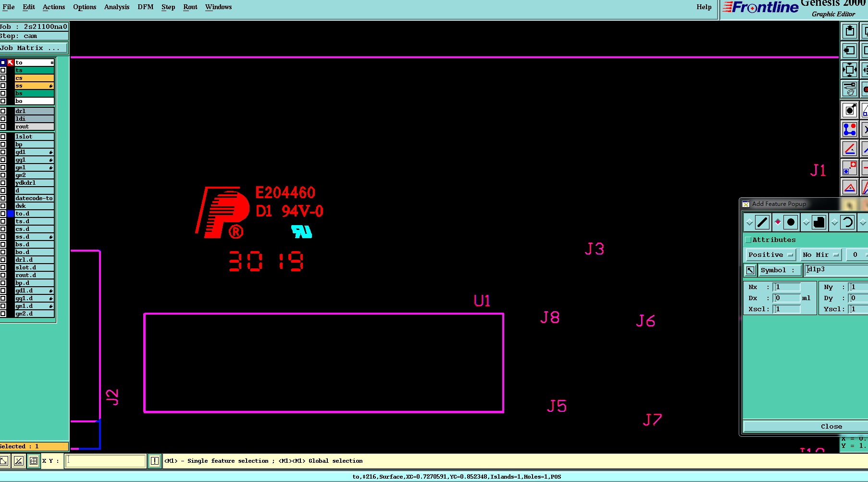The height and width of the screenshot is (482, 868).
Task: Select the rout.d layer row
Action: point(34,275)
